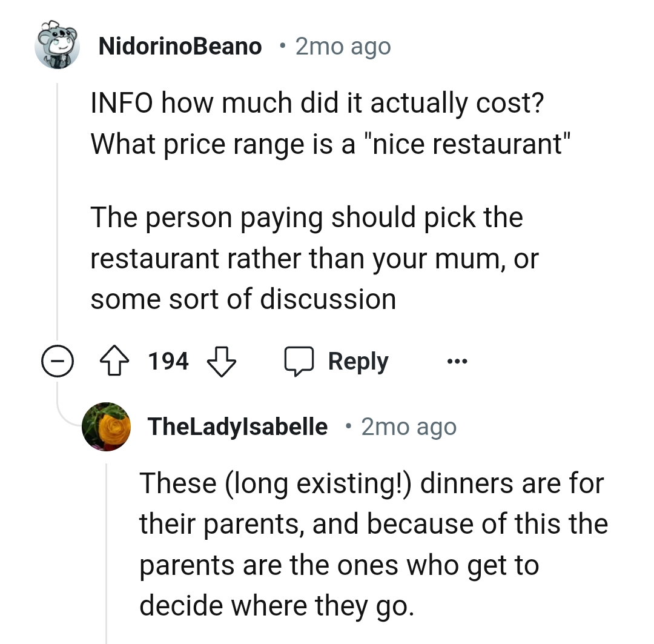The image size is (654, 644).
Task: Open TheLadyIsabelle's profile page
Action: [x=237, y=427]
